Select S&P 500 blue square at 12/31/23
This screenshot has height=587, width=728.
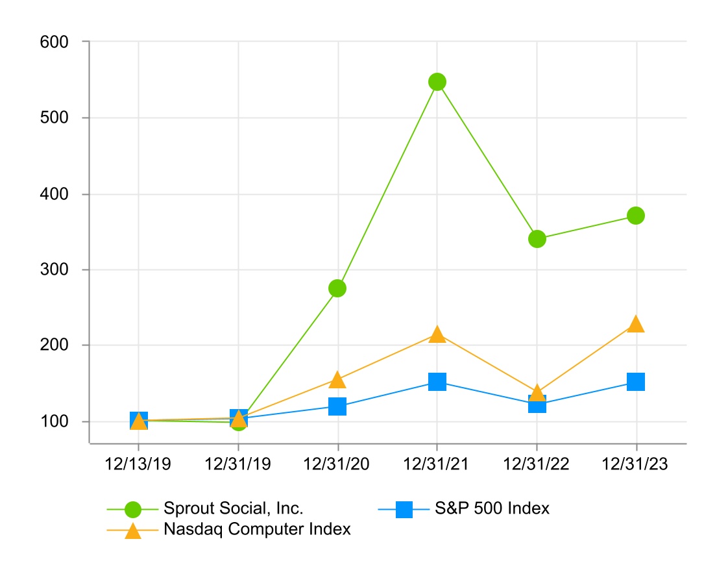point(636,382)
